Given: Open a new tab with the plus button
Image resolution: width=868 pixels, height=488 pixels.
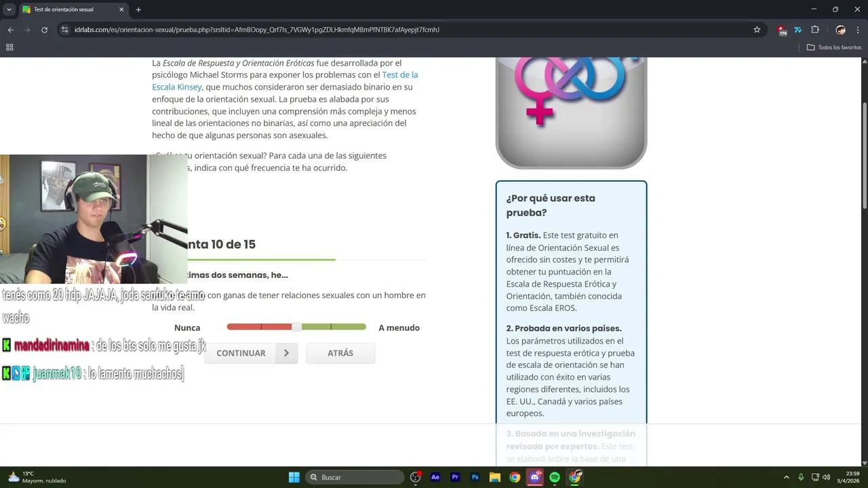Looking at the screenshot, I should (x=138, y=9).
